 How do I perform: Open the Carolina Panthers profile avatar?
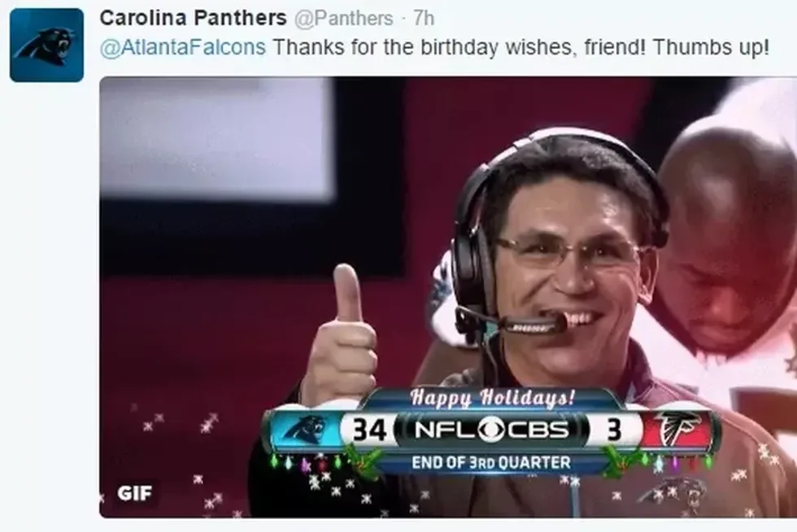[46, 45]
